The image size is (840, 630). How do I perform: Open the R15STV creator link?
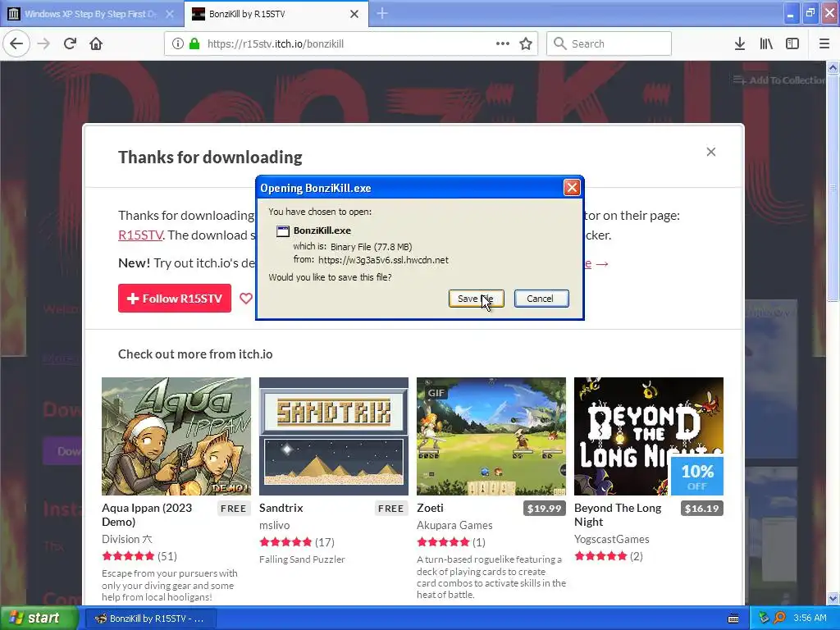point(140,235)
